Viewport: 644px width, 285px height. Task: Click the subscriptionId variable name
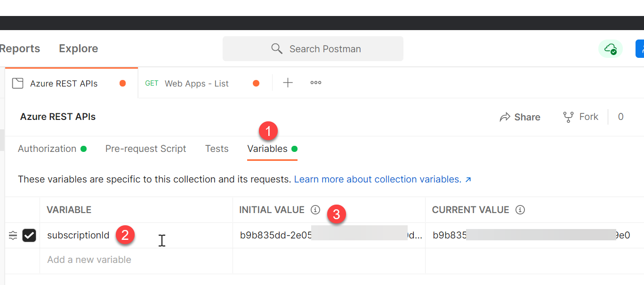[x=78, y=235]
